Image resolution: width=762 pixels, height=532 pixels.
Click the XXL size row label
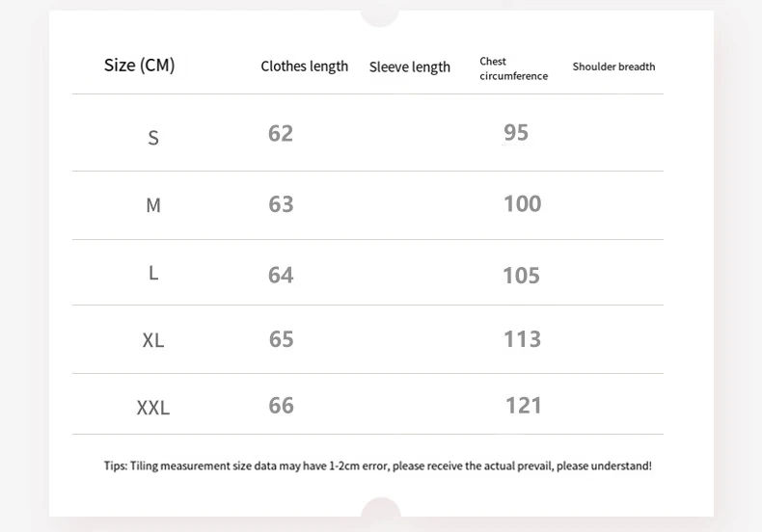click(x=153, y=408)
